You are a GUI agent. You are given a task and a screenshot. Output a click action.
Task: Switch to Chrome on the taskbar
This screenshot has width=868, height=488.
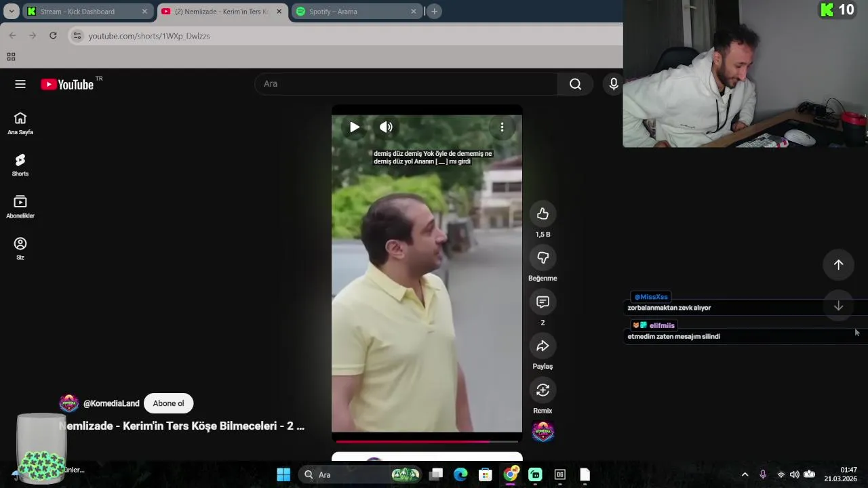pos(510,474)
